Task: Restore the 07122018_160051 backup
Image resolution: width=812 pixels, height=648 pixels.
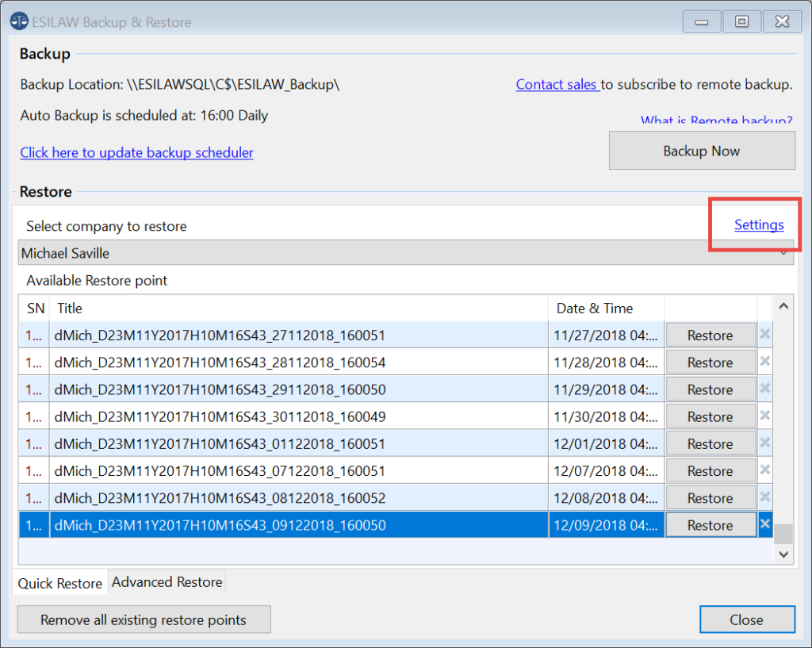Action: 710,471
